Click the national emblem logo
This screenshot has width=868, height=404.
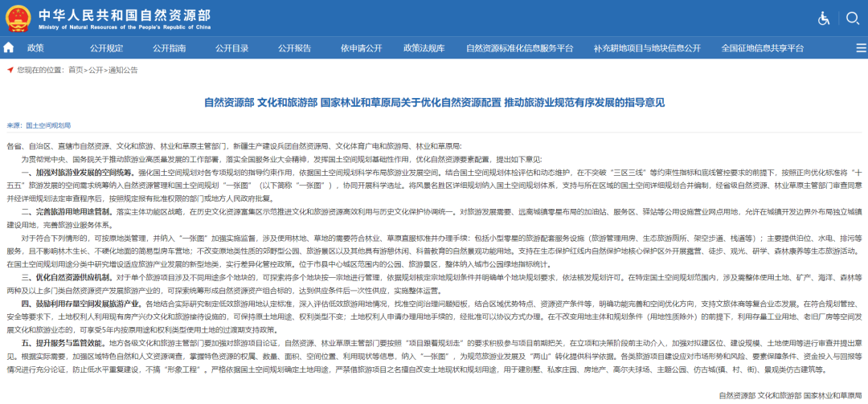point(18,18)
